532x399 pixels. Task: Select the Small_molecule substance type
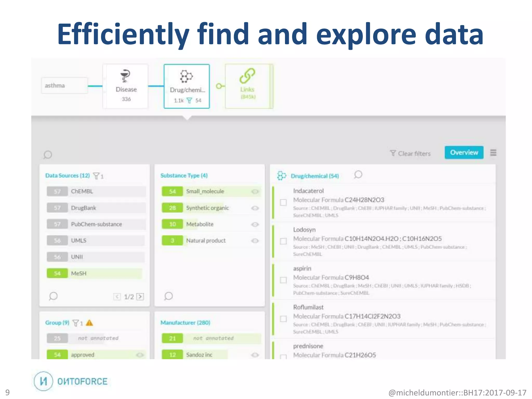tap(211, 191)
